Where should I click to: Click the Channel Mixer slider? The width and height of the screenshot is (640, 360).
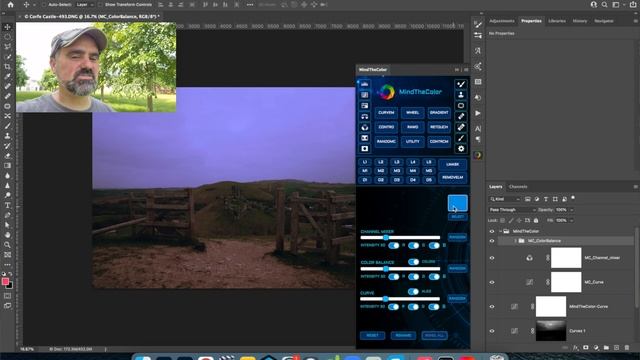pyautogui.click(x=400, y=238)
